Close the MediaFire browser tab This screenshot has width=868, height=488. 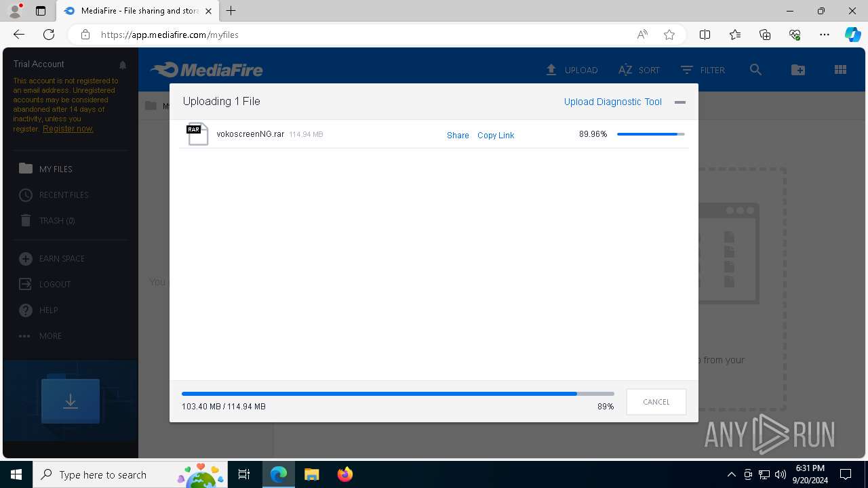[209, 11]
